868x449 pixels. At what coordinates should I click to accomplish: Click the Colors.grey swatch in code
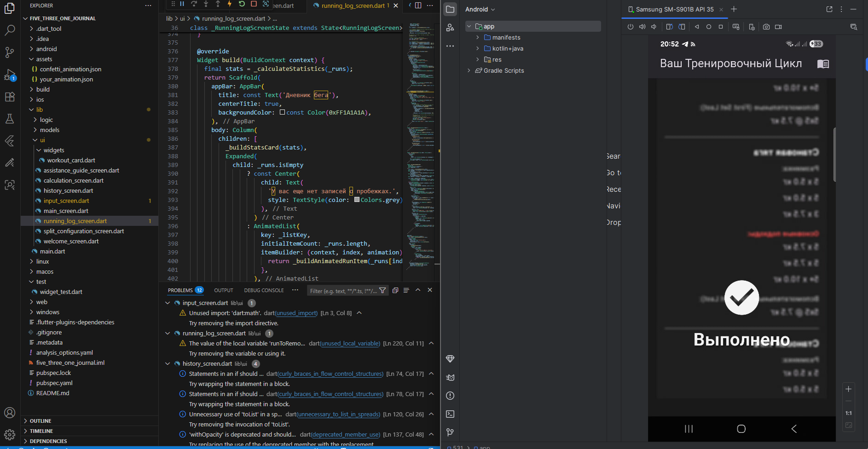357,200
